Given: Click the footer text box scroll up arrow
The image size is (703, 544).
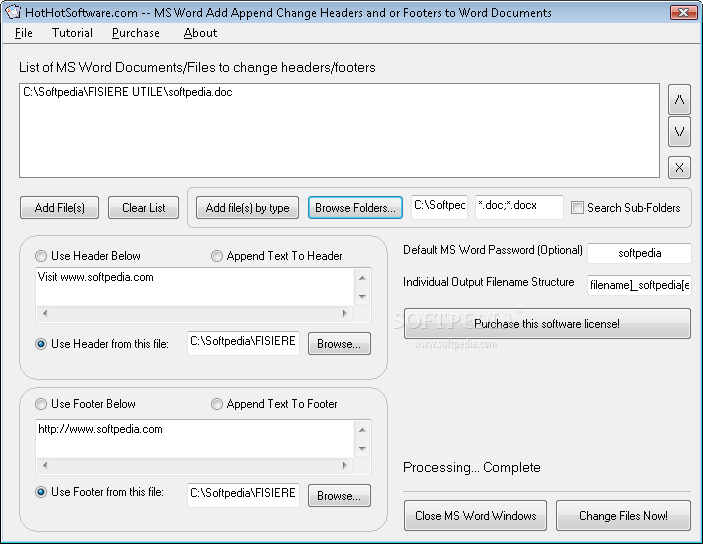Looking at the screenshot, I should (x=362, y=430).
